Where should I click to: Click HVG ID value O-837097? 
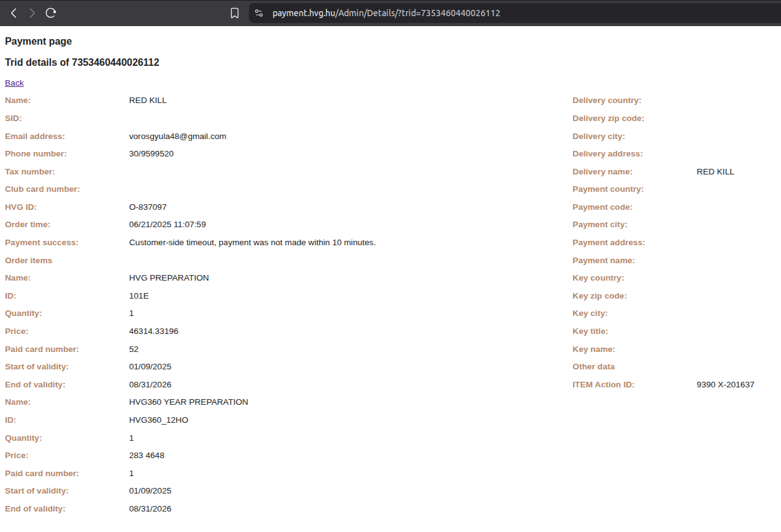coord(148,207)
